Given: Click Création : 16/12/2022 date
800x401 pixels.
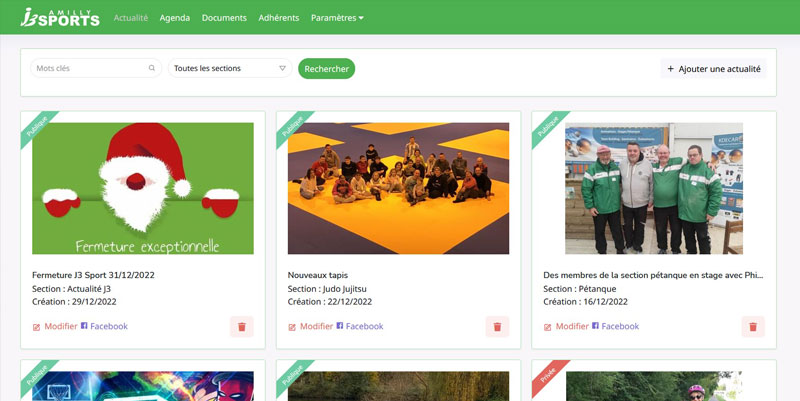Looking at the screenshot, I should point(585,302).
